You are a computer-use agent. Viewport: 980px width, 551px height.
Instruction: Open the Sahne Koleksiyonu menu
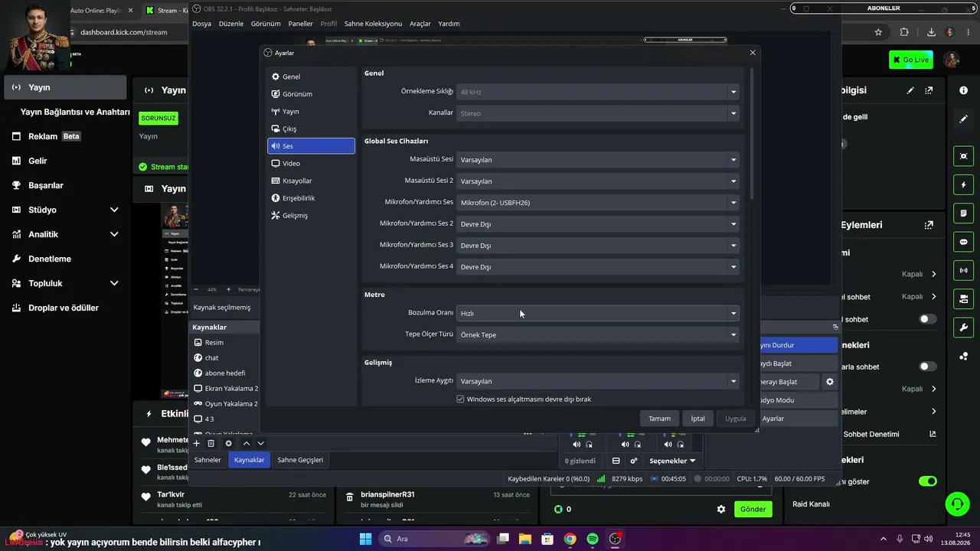tap(373, 24)
